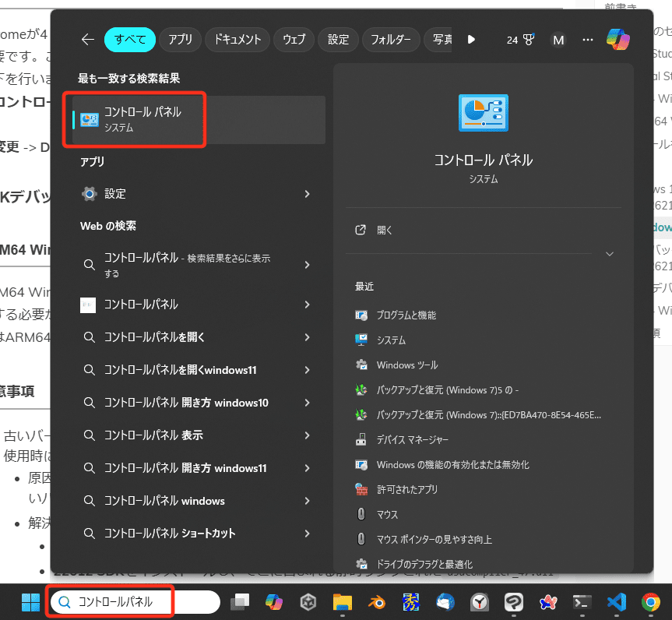Open File Explorer from the taskbar
The height and width of the screenshot is (620, 672).
(x=343, y=602)
